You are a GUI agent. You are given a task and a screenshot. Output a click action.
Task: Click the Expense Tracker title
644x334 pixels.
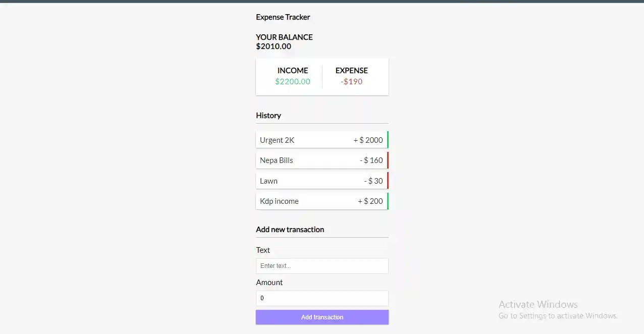coord(283,17)
